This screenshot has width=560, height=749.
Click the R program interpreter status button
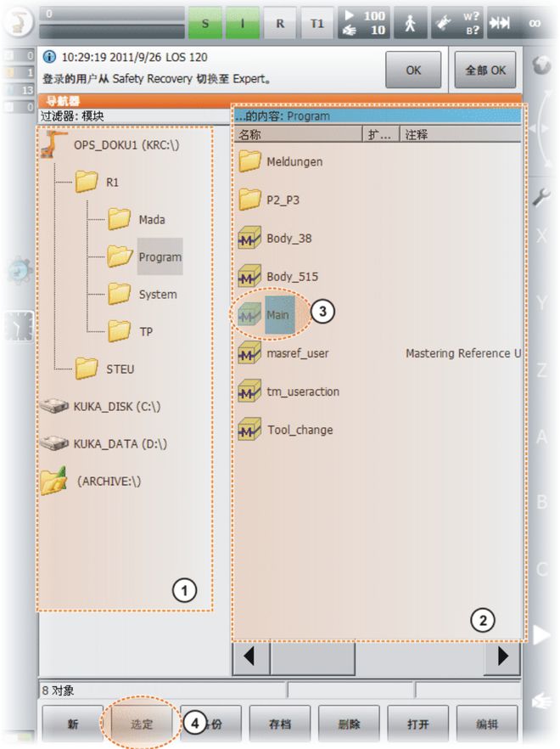coord(280,24)
